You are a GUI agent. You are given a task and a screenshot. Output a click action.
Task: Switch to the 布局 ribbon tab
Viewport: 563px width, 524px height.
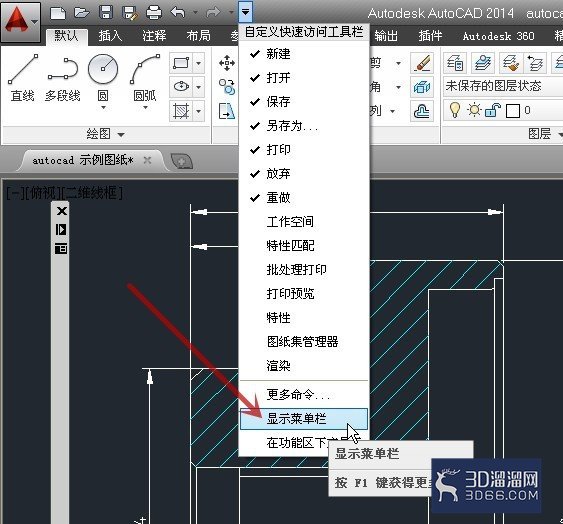click(199, 36)
